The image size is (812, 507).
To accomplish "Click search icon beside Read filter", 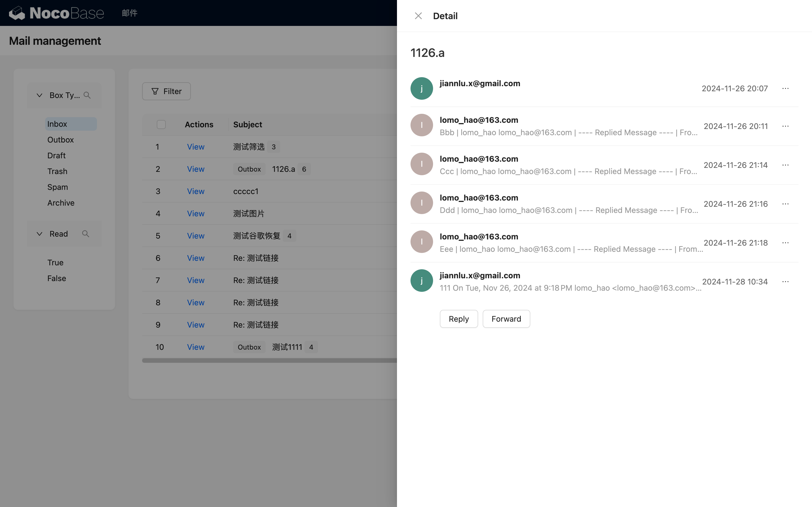I will (85, 234).
